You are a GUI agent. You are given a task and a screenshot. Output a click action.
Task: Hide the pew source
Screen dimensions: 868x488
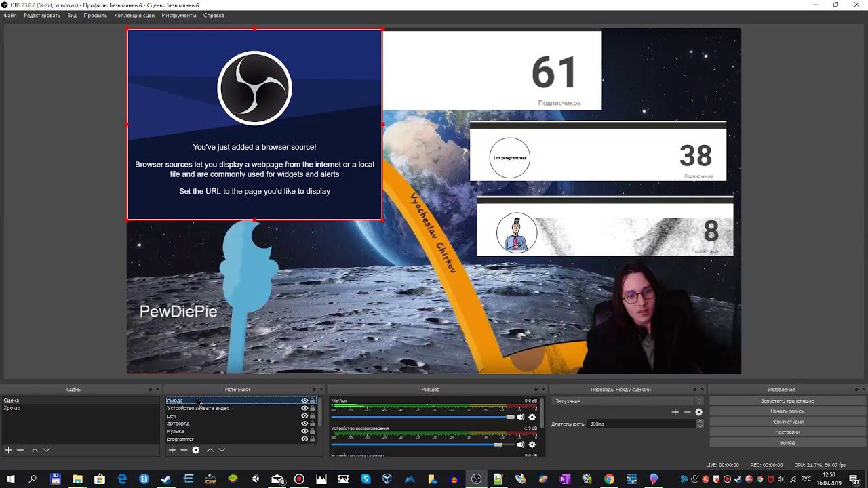click(x=304, y=415)
